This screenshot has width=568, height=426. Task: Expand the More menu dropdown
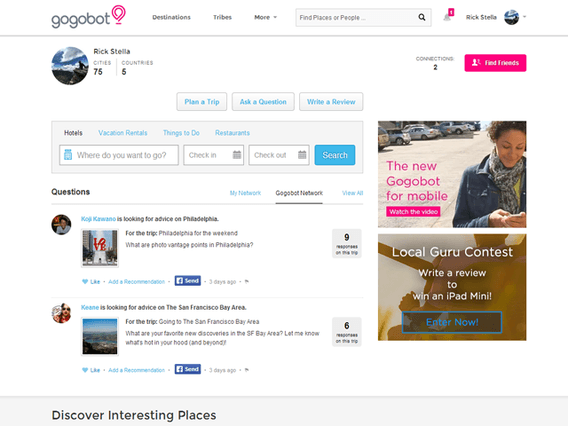[266, 17]
